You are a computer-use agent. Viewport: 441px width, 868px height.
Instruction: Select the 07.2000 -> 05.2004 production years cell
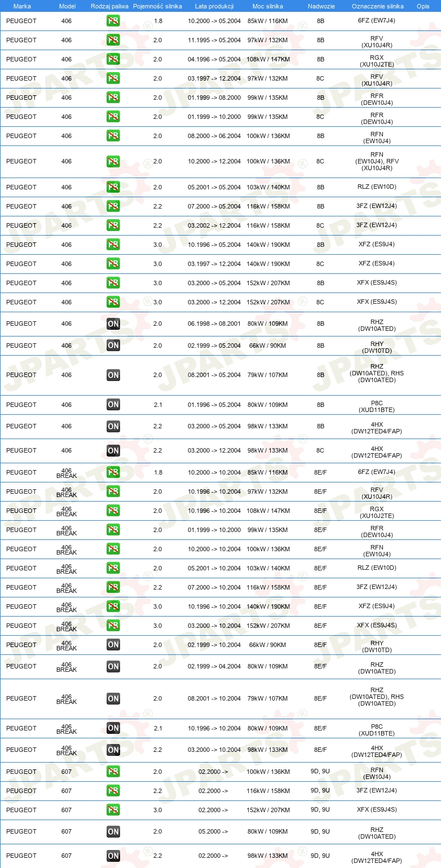214,206
